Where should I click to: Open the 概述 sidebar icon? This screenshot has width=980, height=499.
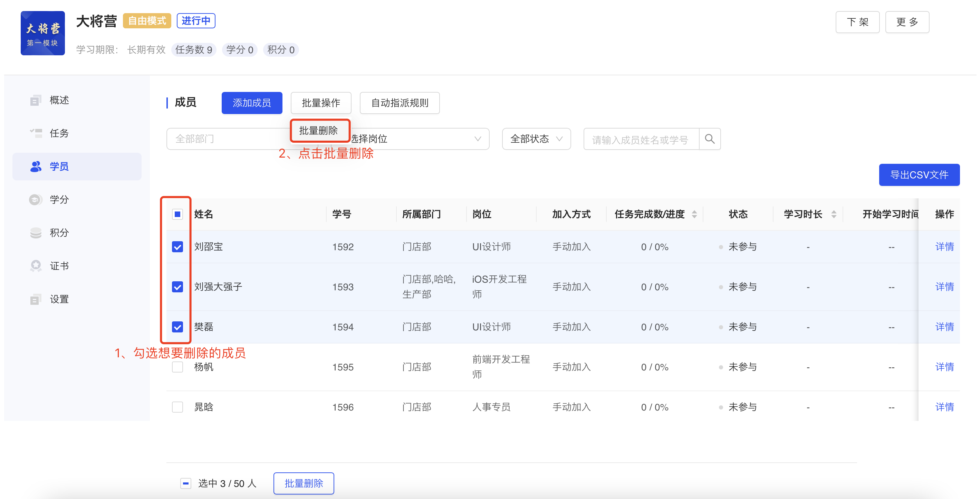pos(35,100)
